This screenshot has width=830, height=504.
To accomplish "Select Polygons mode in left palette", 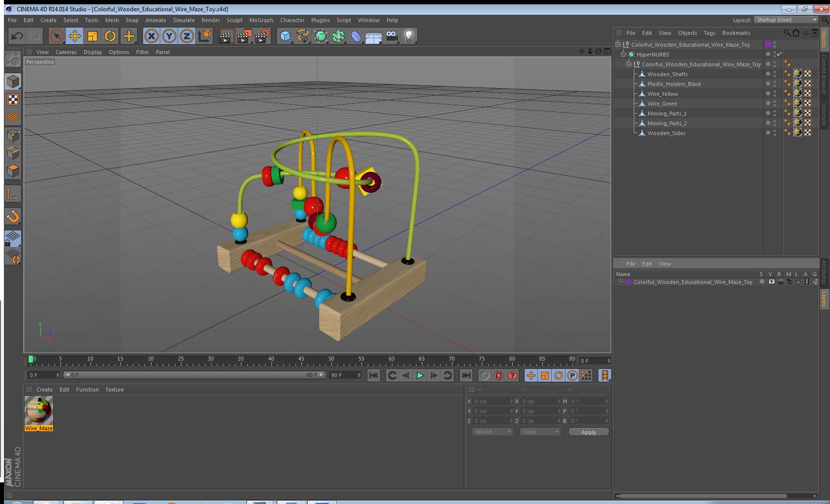I will [13, 171].
